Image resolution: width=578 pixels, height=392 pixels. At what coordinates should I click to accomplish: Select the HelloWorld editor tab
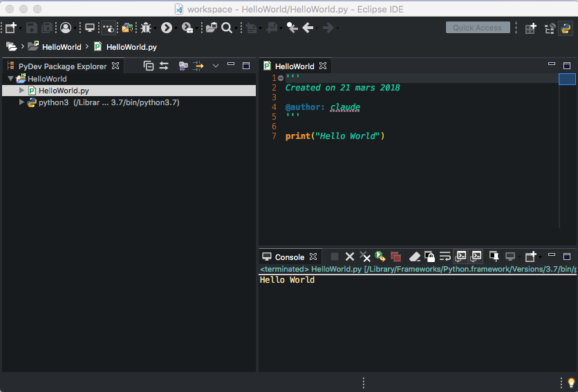point(294,66)
